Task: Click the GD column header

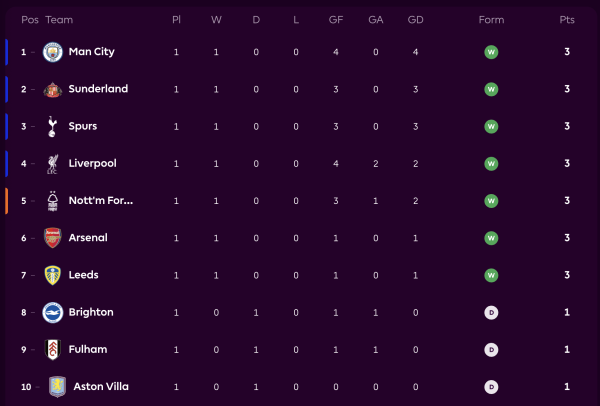Action: (x=415, y=20)
